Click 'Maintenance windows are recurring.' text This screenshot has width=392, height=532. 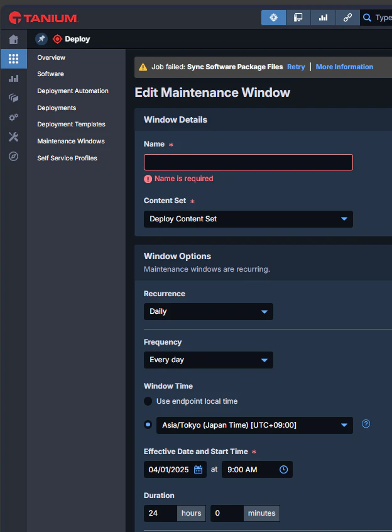pyautogui.click(x=207, y=269)
